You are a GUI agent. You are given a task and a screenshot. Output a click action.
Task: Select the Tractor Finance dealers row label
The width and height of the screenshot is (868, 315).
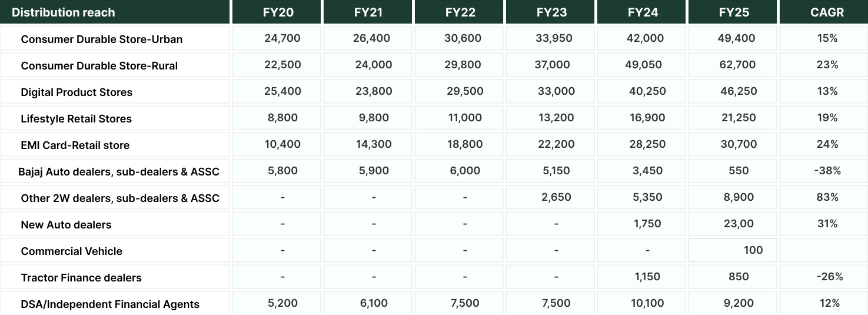pos(81,278)
